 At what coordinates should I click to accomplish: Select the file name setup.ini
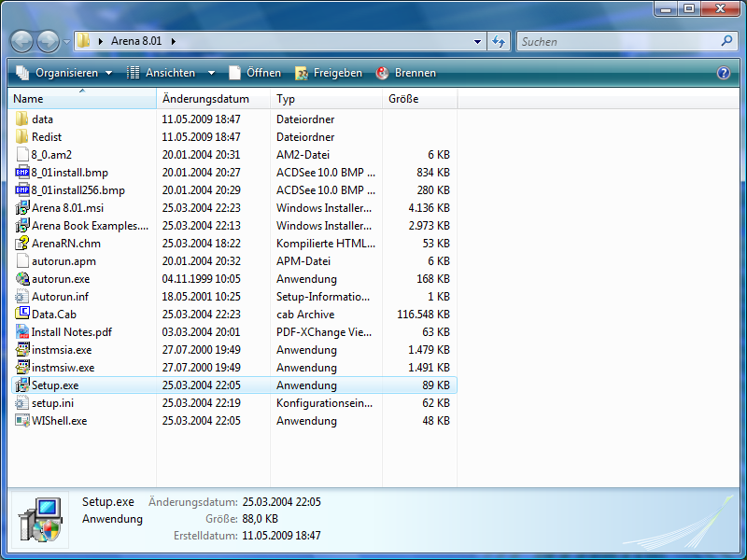tap(52, 403)
